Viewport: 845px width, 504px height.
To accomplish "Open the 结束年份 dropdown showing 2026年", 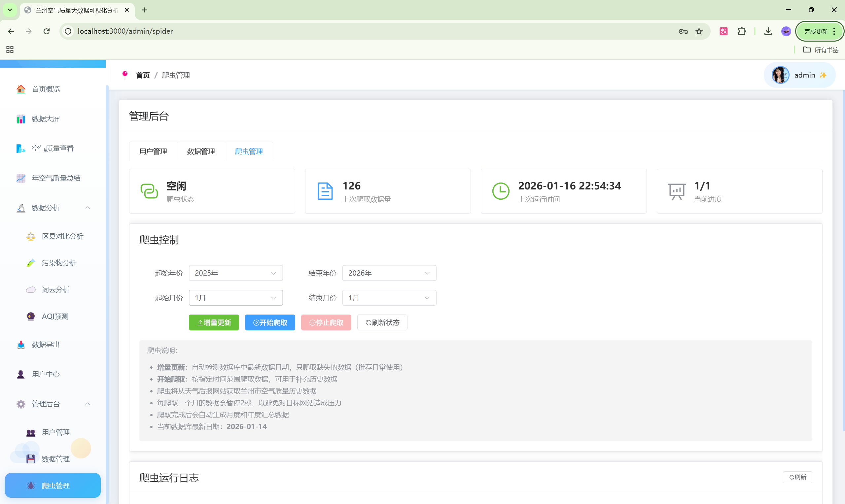I will 389,273.
